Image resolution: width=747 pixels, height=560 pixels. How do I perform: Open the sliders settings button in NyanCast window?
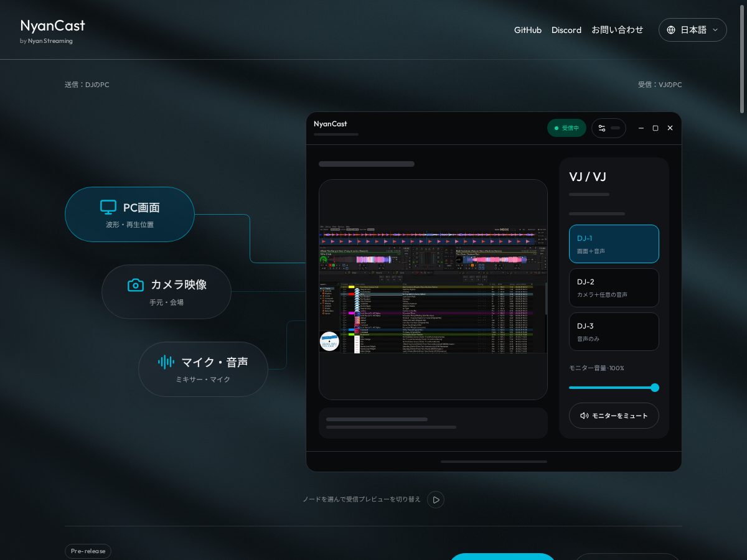(609, 128)
